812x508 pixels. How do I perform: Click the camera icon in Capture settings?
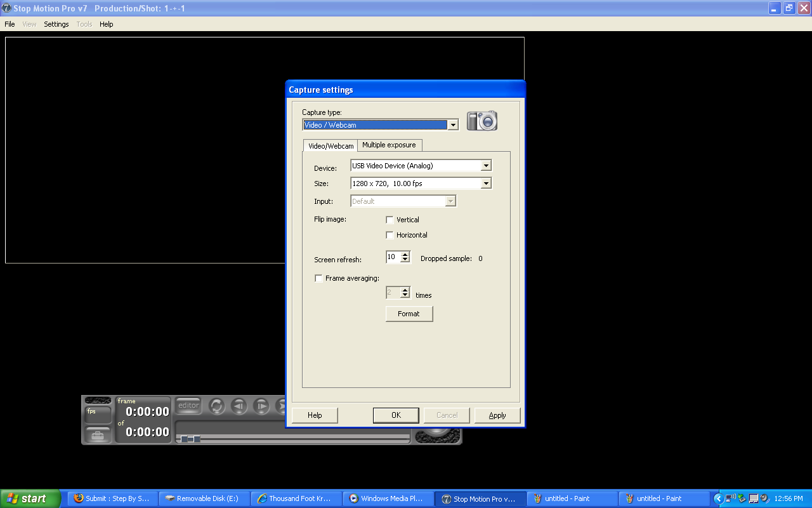pyautogui.click(x=482, y=121)
